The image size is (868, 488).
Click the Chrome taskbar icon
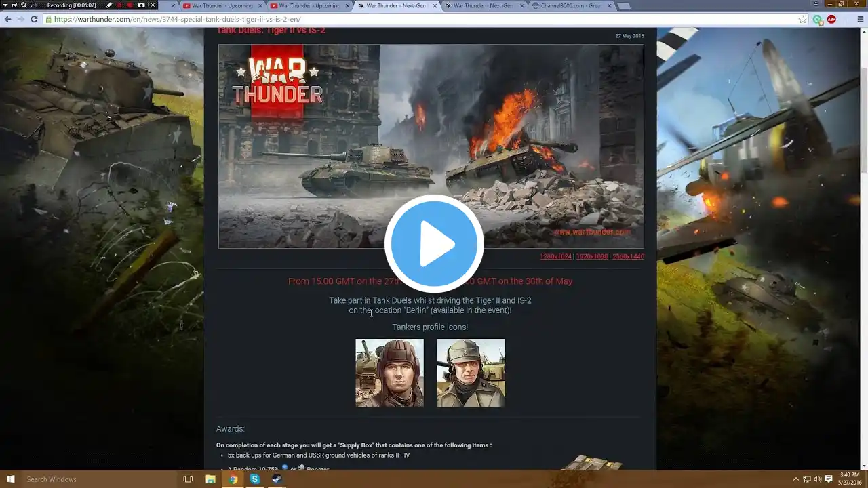233,479
